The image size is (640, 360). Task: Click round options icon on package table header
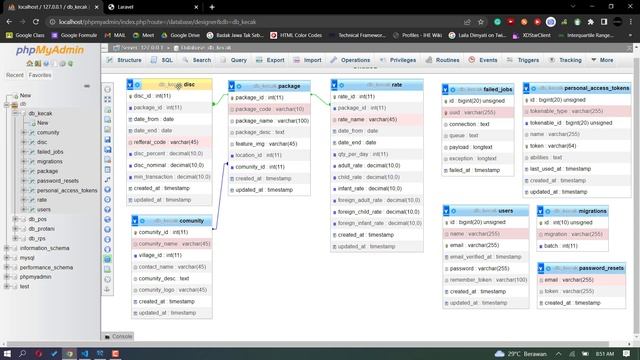[239, 87]
